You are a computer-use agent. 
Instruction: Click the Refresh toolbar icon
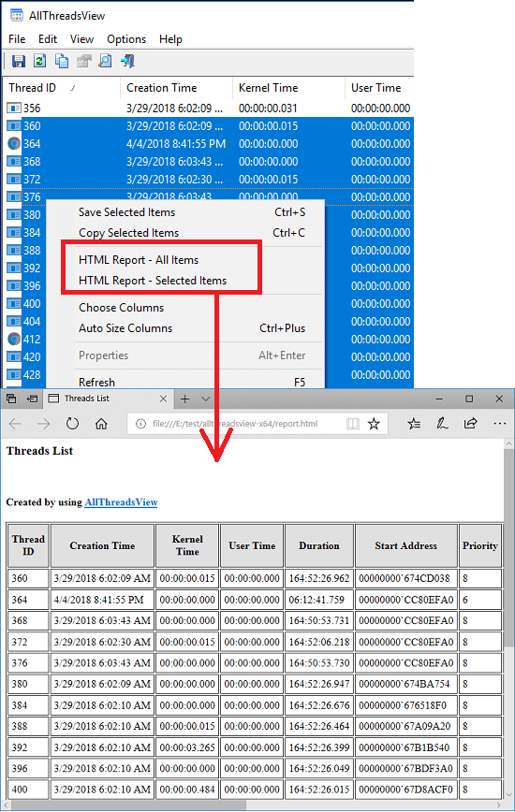[40, 61]
